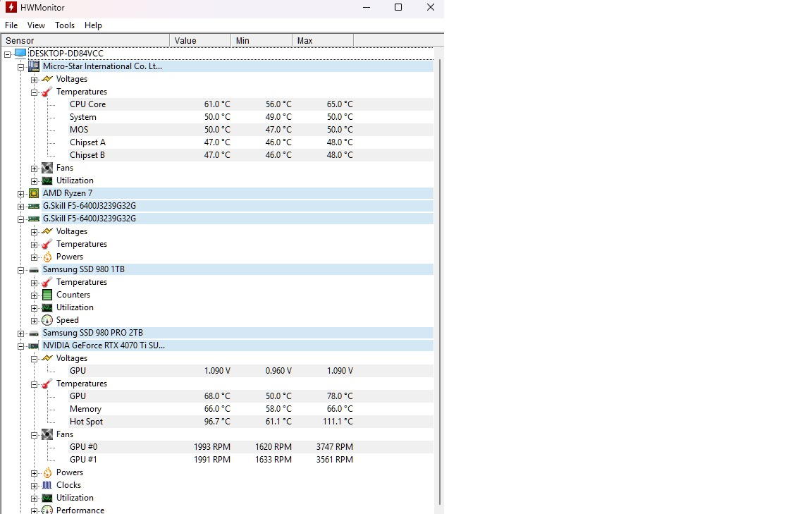Expand Temperatures under Samsung SSD 980 1TB
Image resolution: width=812 pixels, height=514 pixels.
(x=34, y=283)
